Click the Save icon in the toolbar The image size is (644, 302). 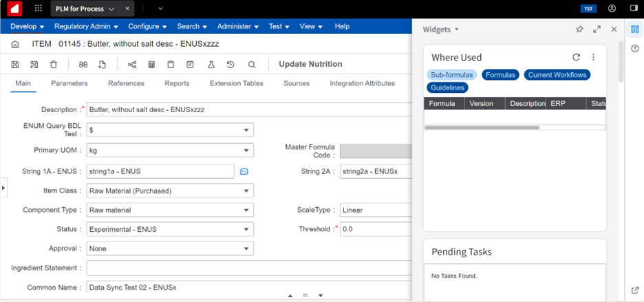click(x=15, y=64)
